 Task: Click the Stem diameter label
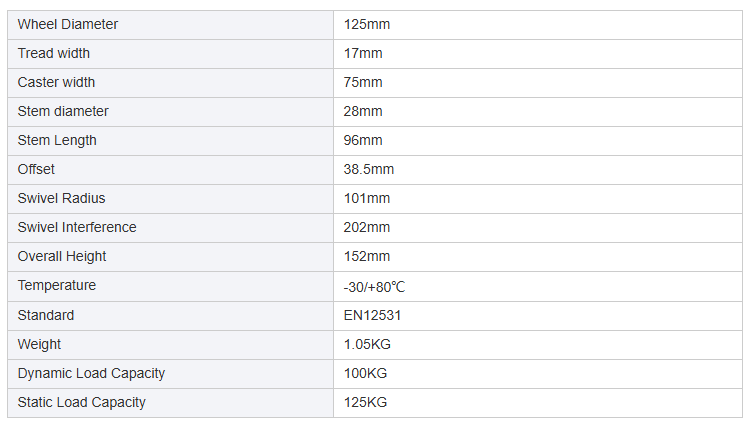pyautogui.click(x=63, y=111)
